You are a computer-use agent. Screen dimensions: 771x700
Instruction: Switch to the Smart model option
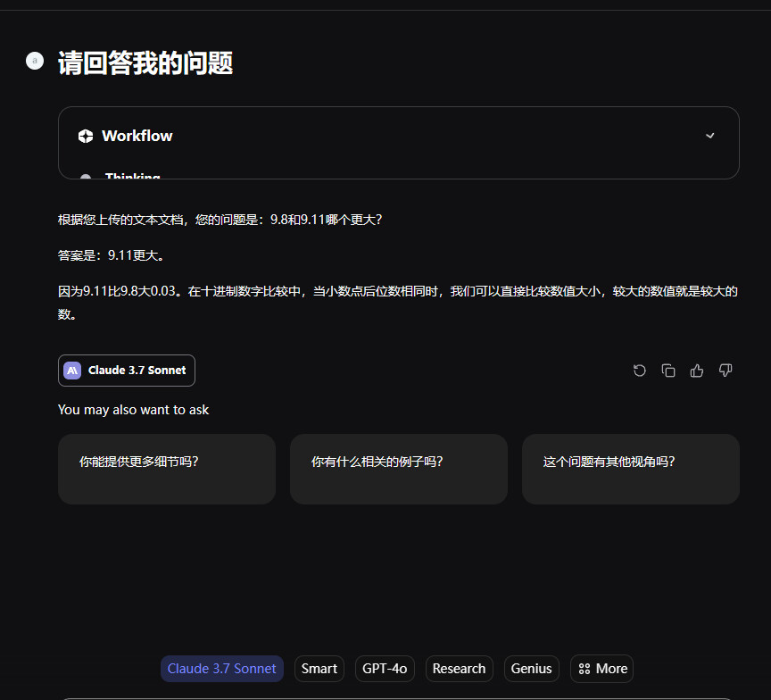pyautogui.click(x=319, y=669)
